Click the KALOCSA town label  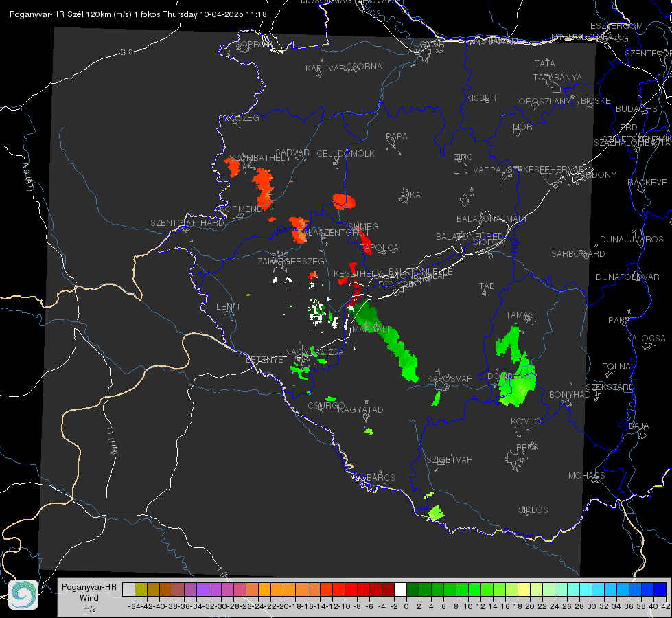tap(646, 339)
